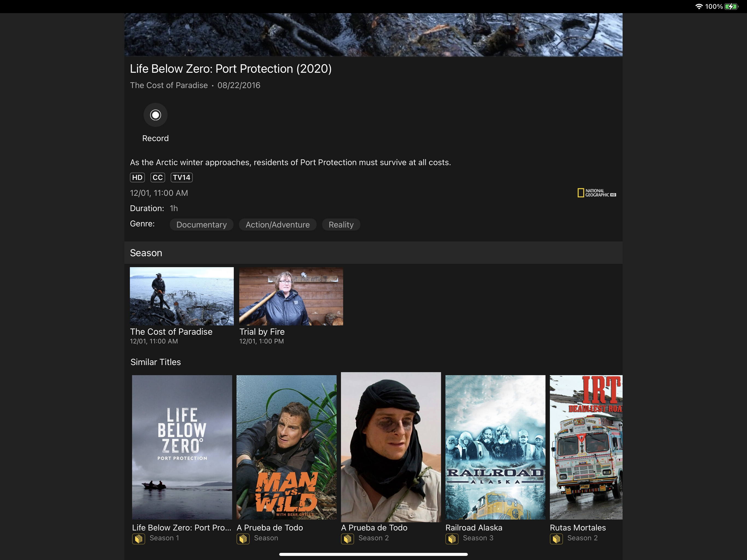Click the Railroad Alaska title text
747x560 pixels.
(474, 527)
